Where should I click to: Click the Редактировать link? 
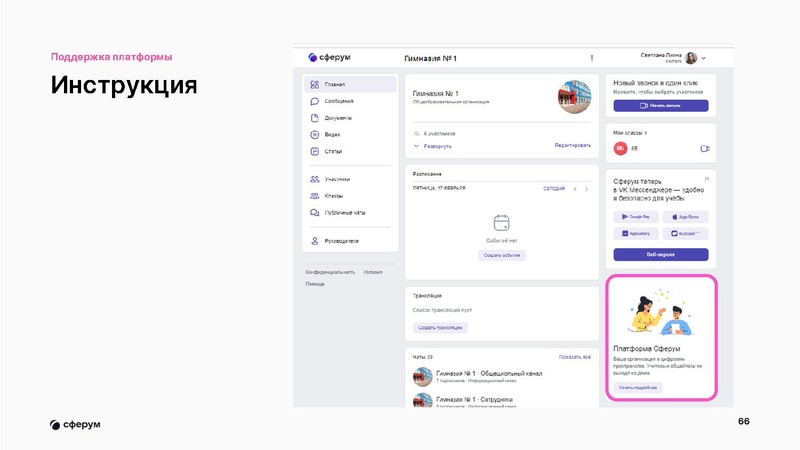pos(573,146)
